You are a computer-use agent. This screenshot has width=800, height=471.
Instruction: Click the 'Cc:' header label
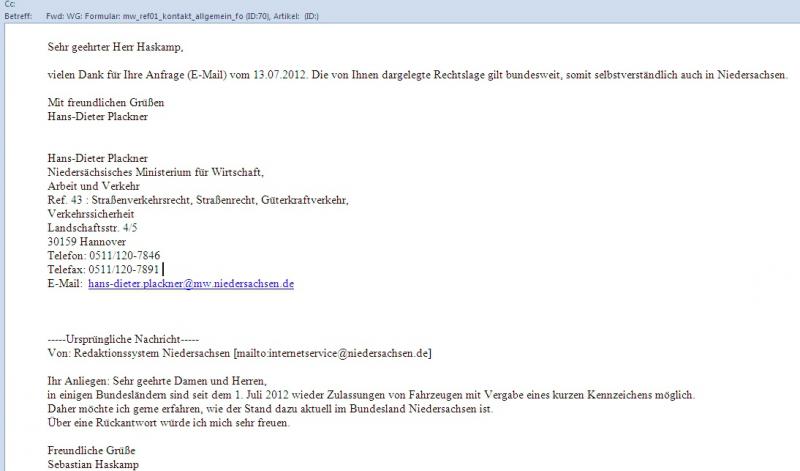(x=10, y=4)
